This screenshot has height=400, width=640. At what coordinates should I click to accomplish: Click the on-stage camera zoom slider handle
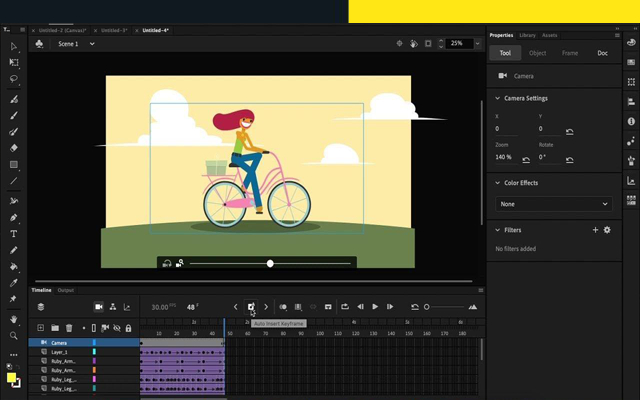270,263
